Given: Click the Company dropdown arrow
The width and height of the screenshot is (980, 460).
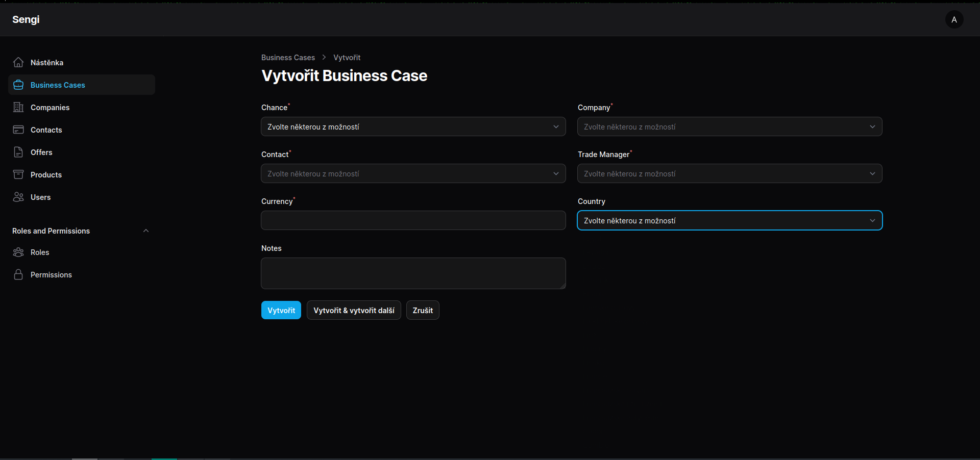Looking at the screenshot, I should tap(872, 126).
